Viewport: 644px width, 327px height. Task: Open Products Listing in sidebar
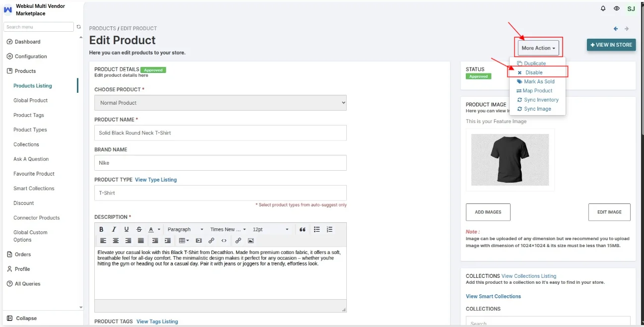tap(33, 86)
